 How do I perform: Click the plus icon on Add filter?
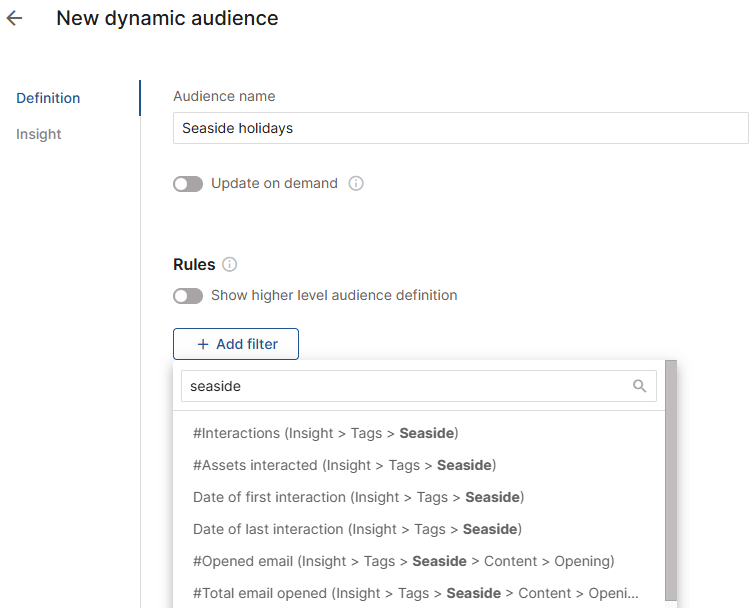203,344
